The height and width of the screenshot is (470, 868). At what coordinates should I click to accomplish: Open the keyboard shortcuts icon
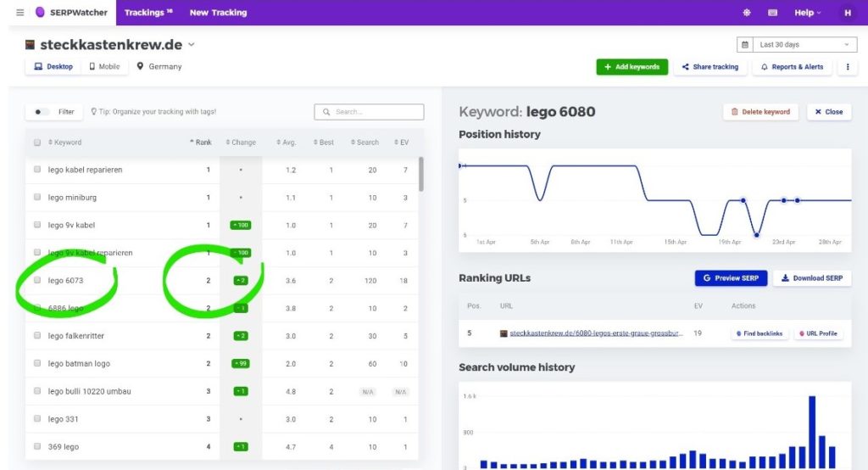tap(772, 12)
